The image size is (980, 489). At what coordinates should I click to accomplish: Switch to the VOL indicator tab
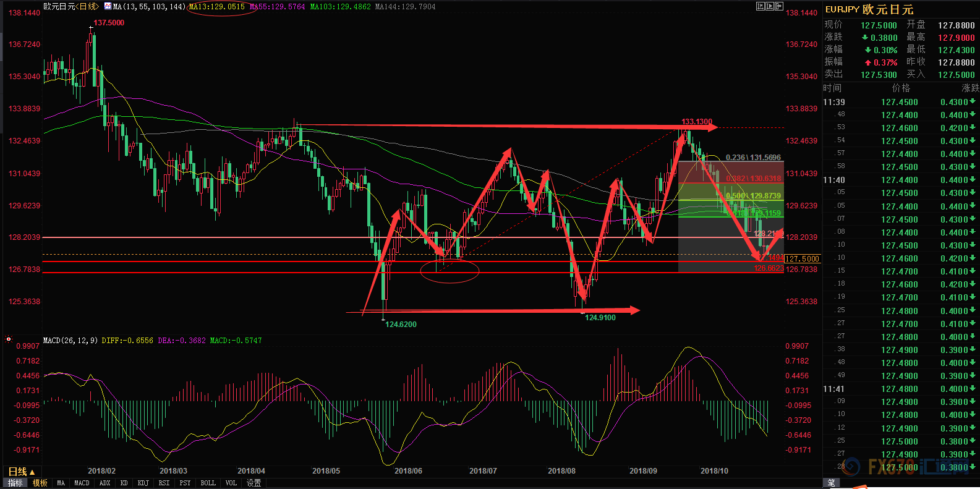[x=231, y=483]
